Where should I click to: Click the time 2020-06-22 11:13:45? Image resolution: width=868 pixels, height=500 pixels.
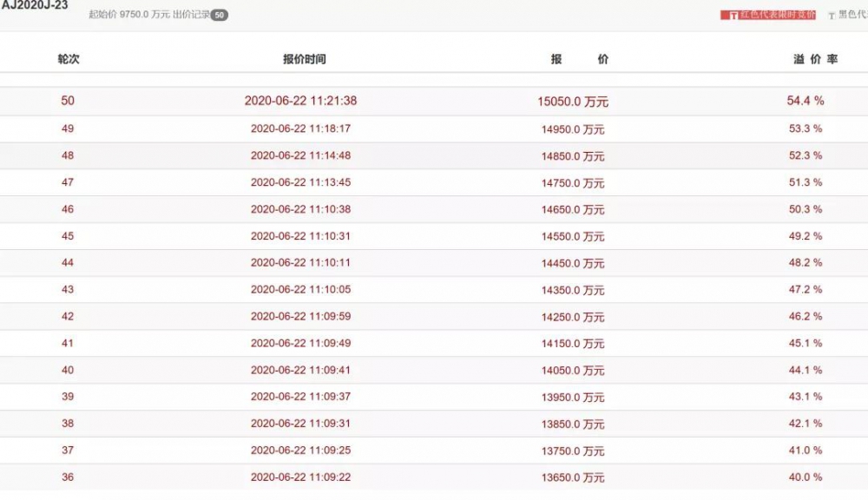coord(300,182)
